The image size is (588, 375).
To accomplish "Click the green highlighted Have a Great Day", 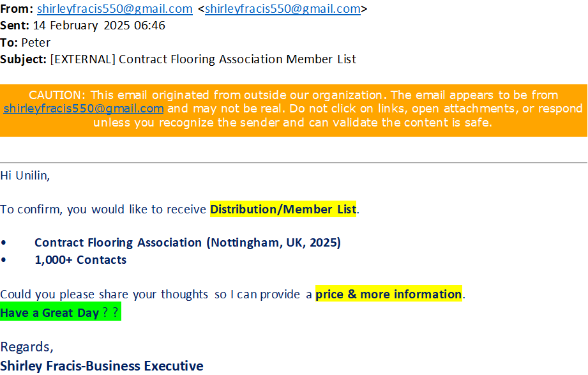I will click(x=61, y=312).
